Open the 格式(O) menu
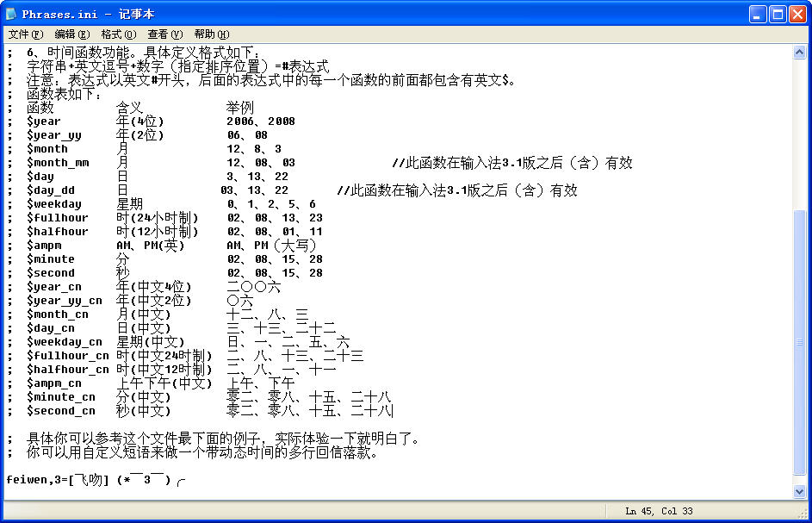812x523 pixels. click(x=119, y=34)
